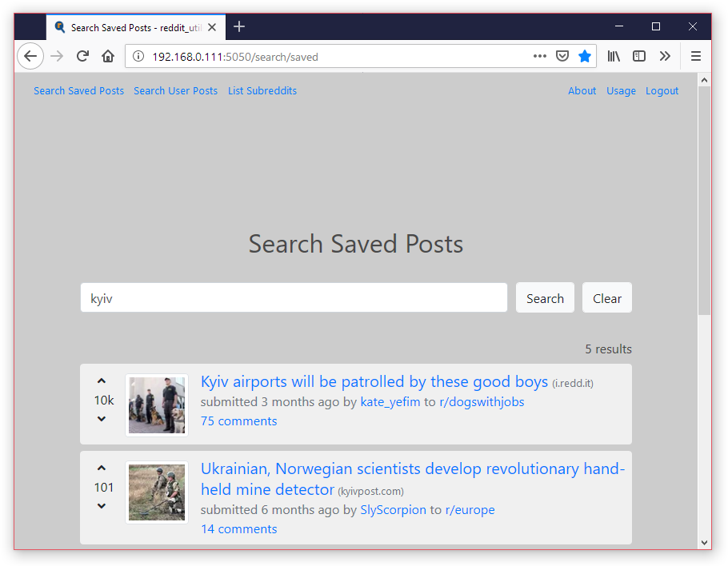Open page actions three-dot menu
The width and height of the screenshot is (728, 566).
point(539,56)
